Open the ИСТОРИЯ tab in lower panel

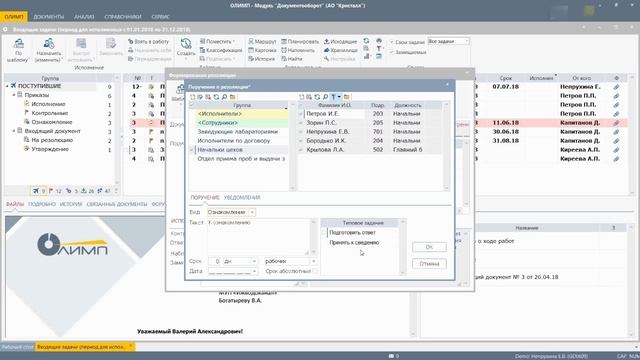click(x=71, y=204)
